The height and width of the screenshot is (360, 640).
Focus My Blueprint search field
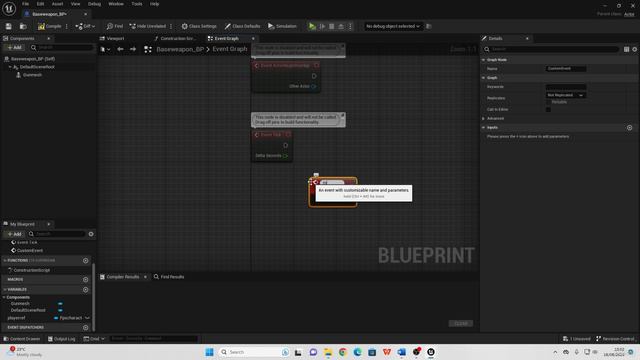click(57, 234)
